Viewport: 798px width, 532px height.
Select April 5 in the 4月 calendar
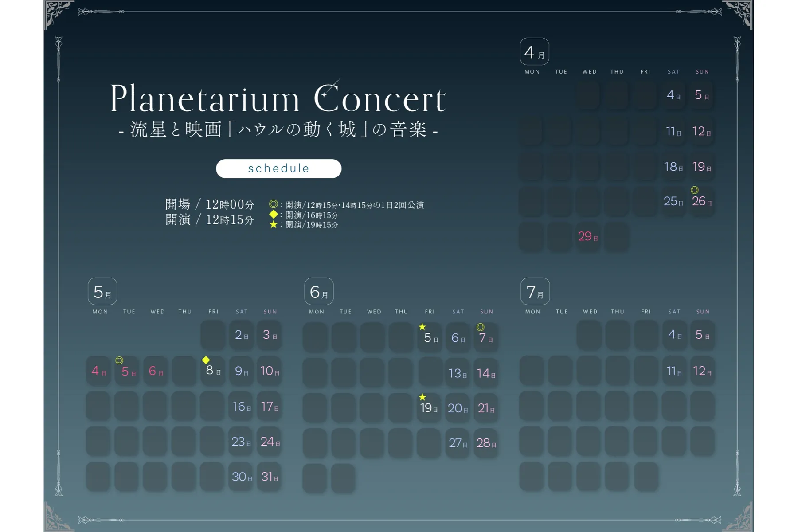(x=702, y=95)
